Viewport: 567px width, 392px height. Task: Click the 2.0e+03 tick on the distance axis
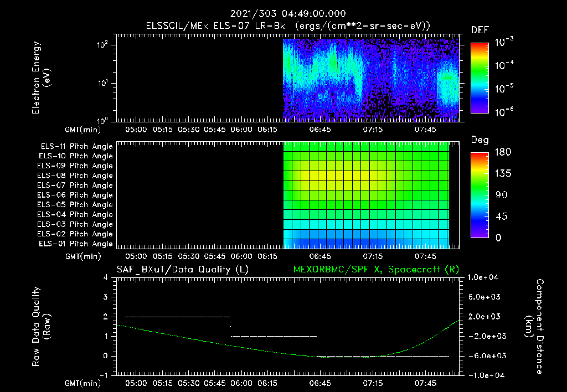coord(485,316)
